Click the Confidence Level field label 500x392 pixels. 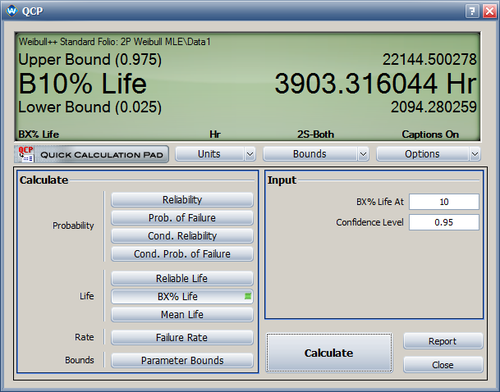[x=370, y=222]
